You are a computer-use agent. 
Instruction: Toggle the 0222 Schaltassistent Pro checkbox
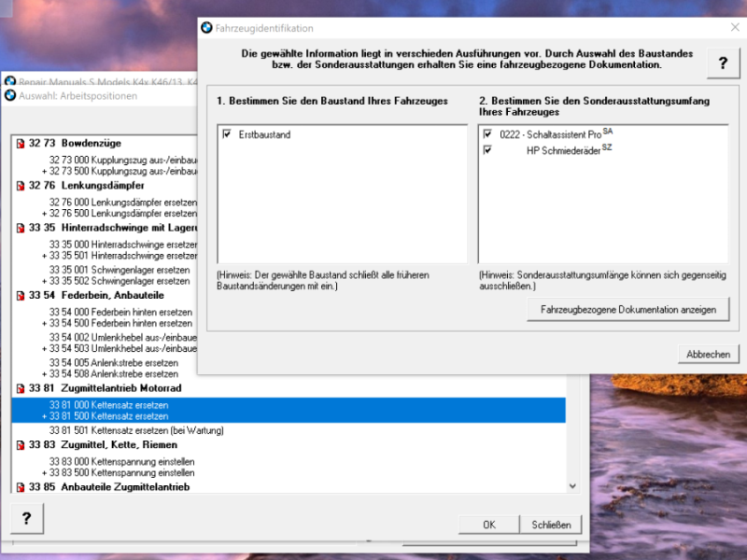487,134
